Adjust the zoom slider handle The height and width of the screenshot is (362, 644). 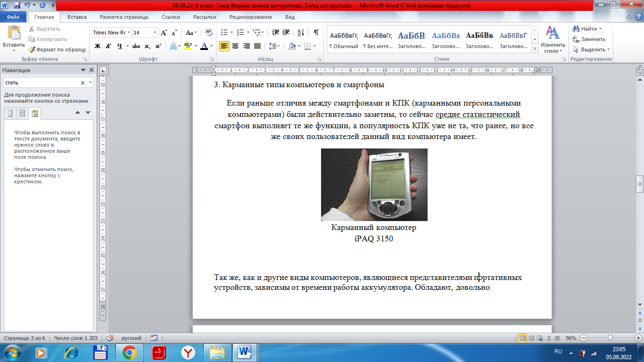tap(611, 337)
